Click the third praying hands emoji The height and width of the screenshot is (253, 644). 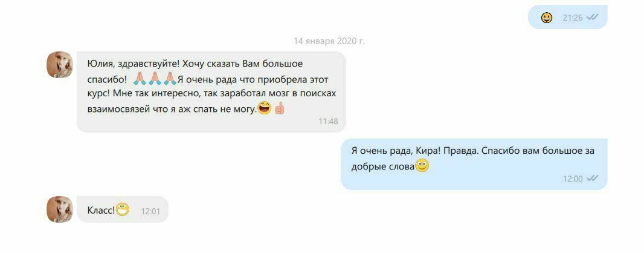point(170,78)
